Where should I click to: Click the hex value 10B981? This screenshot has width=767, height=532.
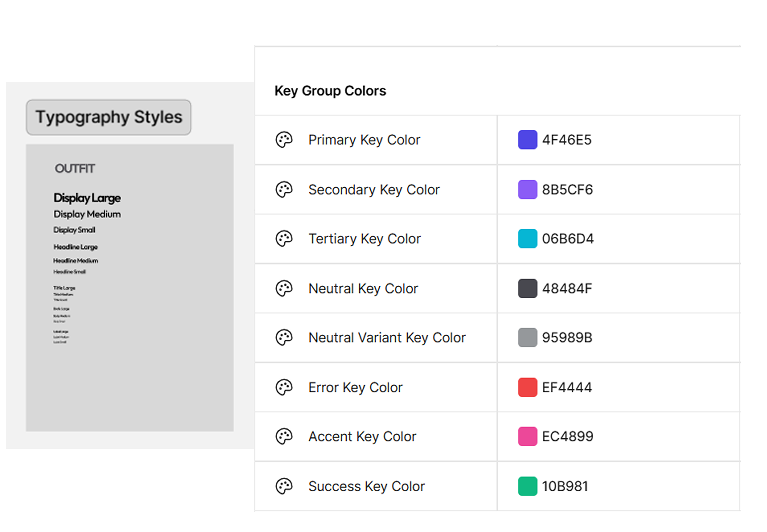click(x=565, y=486)
